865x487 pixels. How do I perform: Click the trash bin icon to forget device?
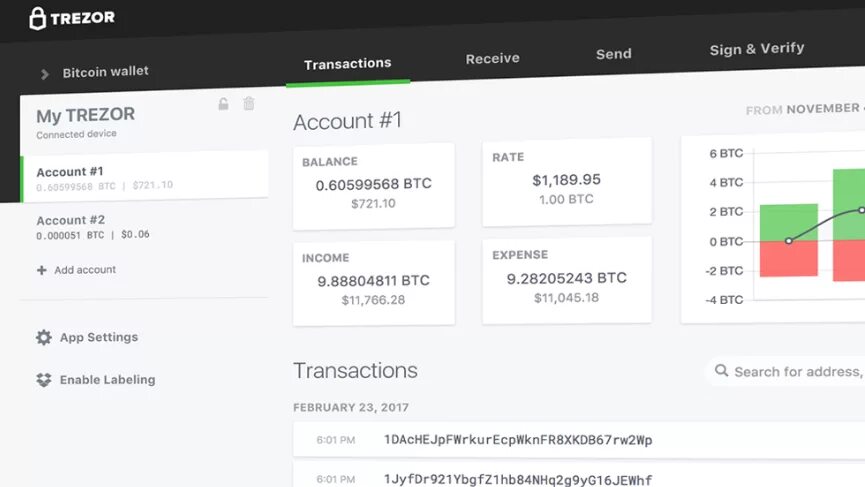249,103
